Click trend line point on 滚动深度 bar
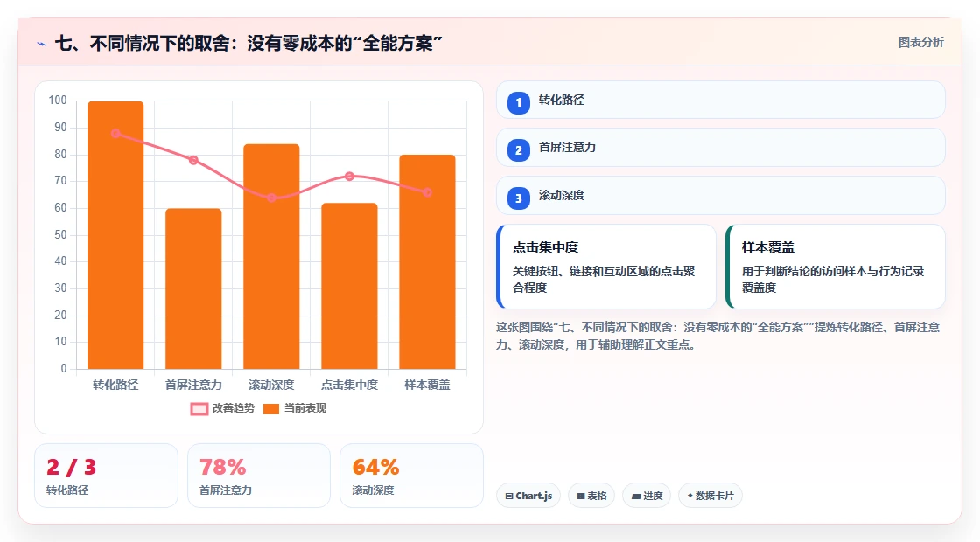Image resolution: width=980 pixels, height=542 pixels. point(271,198)
